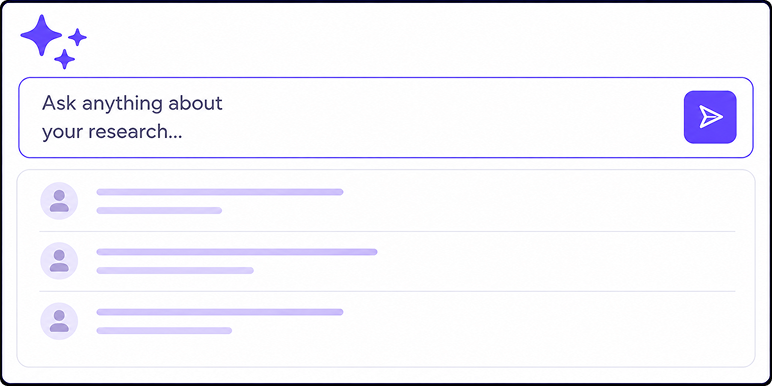Open the second result's title line
The image size is (772, 386).
(x=237, y=252)
